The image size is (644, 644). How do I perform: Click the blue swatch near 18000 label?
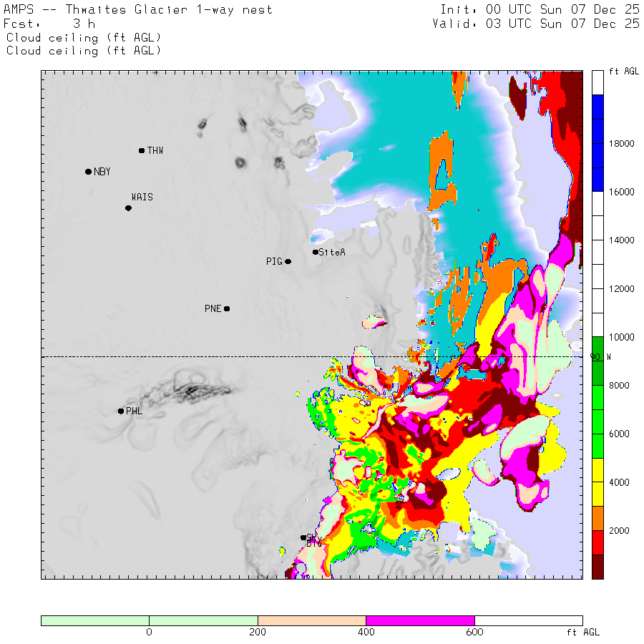[x=597, y=143]
